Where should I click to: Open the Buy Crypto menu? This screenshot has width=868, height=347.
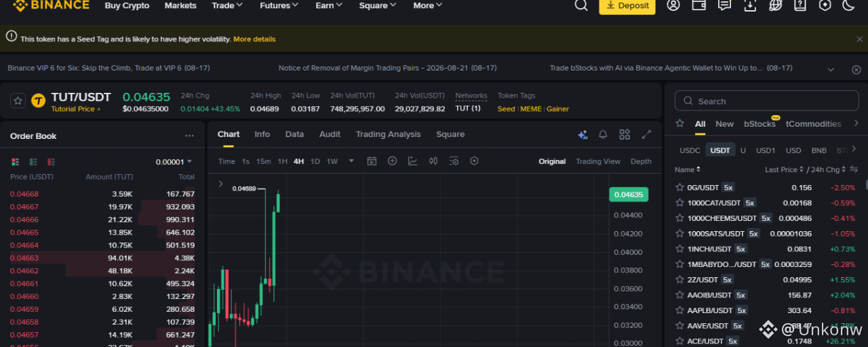click(127, 5)
